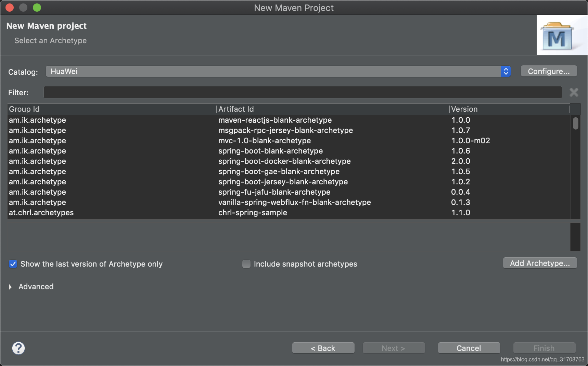The width and height of the screenshot is (588, 366).
Task: Select the maven-reactjs-blank-archetype entry
Action: coord(274,120)
